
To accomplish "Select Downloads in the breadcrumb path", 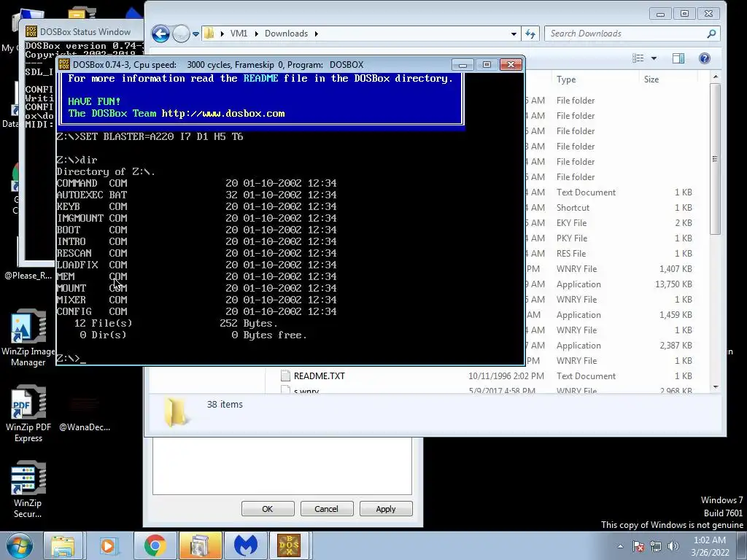I will pyautogui.click(x=286, y=34).
